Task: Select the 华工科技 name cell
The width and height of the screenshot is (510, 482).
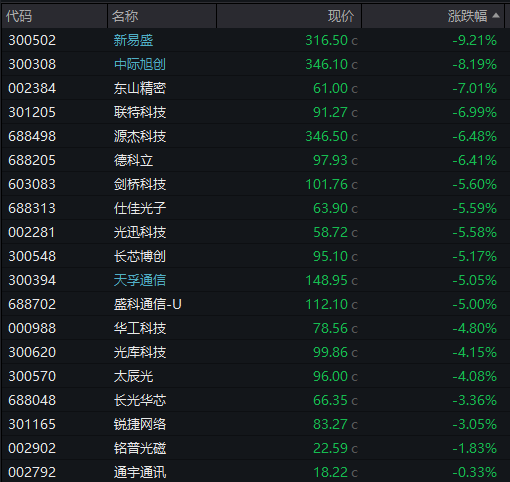Action: point(140,328)
